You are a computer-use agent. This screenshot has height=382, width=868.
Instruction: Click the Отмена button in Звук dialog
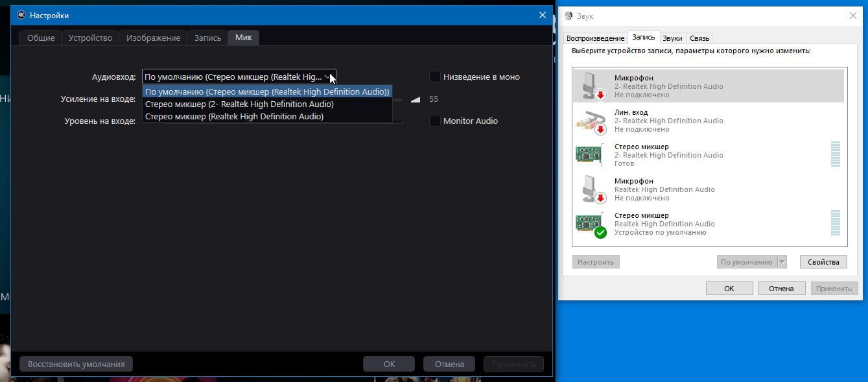(x=781, y=288)
